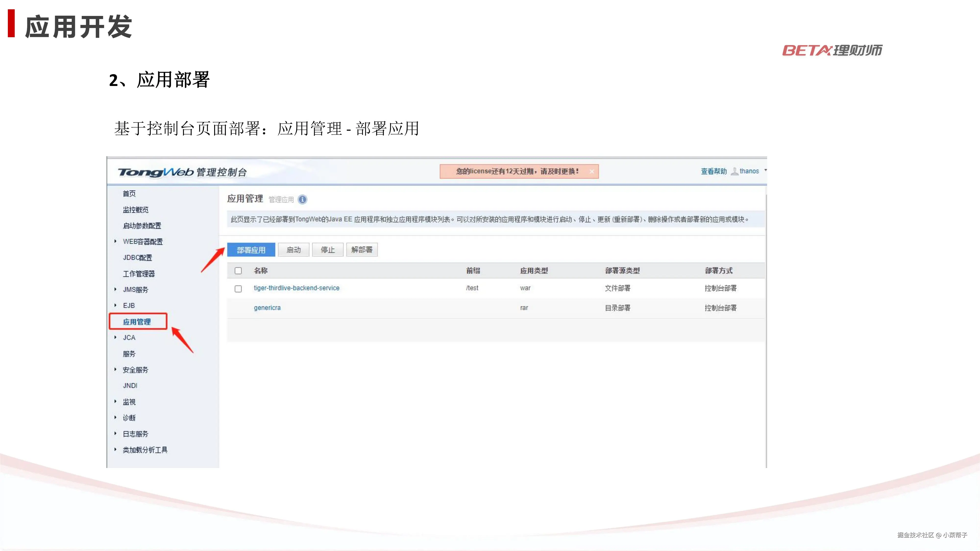Expand the EJB sidebar node
The height and width of the screenshot is (551, 980).
point(115,305)
